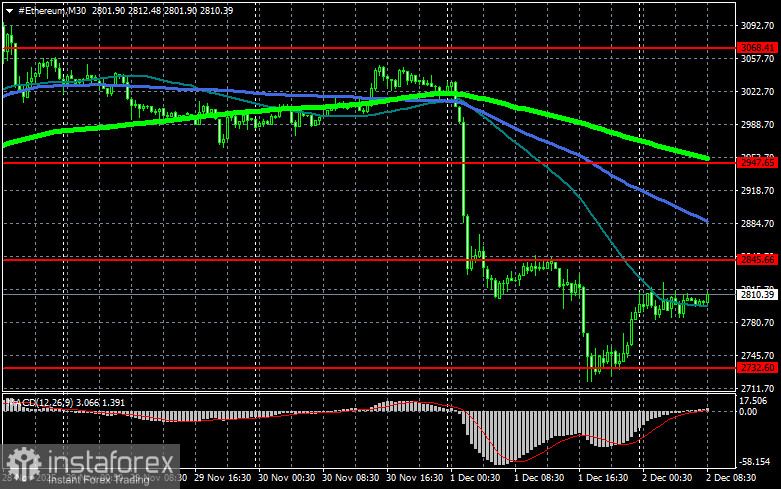Click the 3092.70 price scale value
The height and width of the screenshot is (489, 781).
758,26
